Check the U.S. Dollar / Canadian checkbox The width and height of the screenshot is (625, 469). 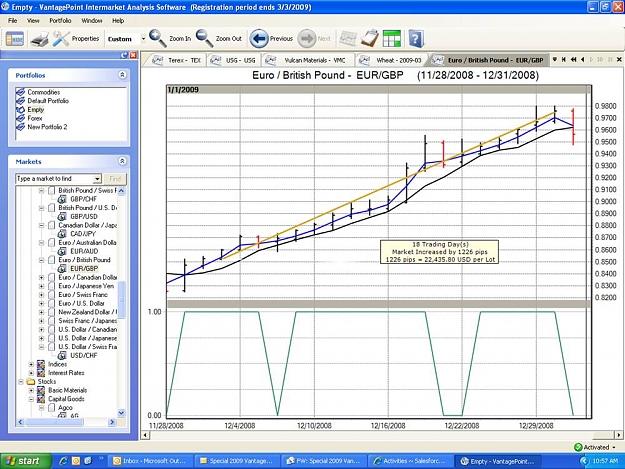click(51, 330)
